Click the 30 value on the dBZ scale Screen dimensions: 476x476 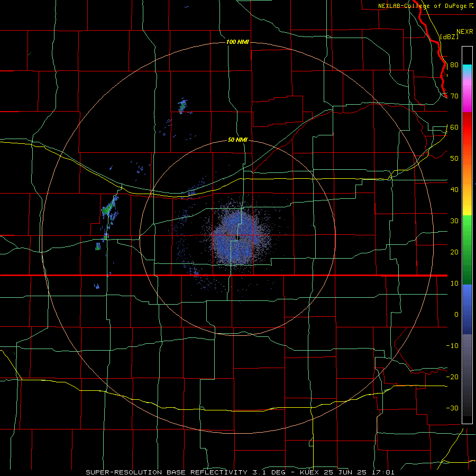[x=454, y=221]
